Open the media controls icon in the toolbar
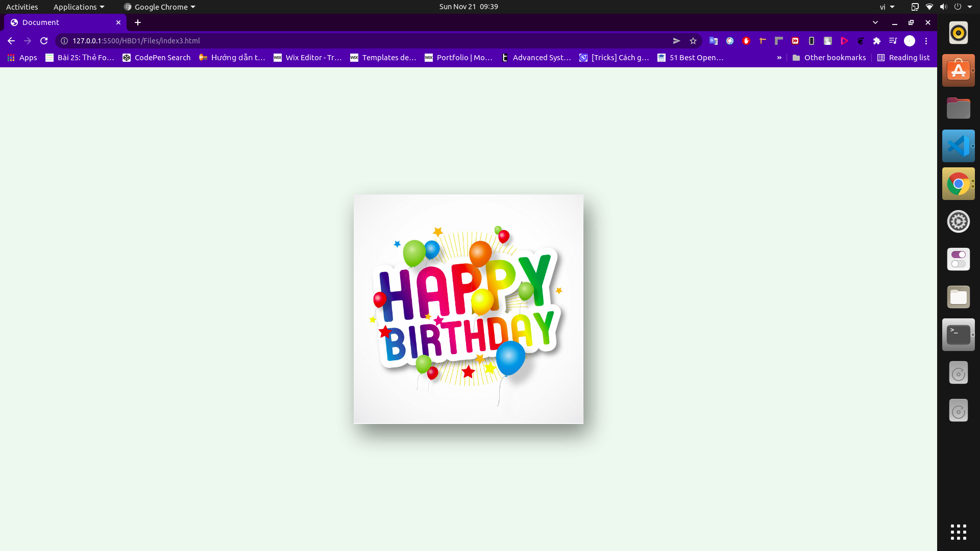980x551 pixels. [893, 41]
